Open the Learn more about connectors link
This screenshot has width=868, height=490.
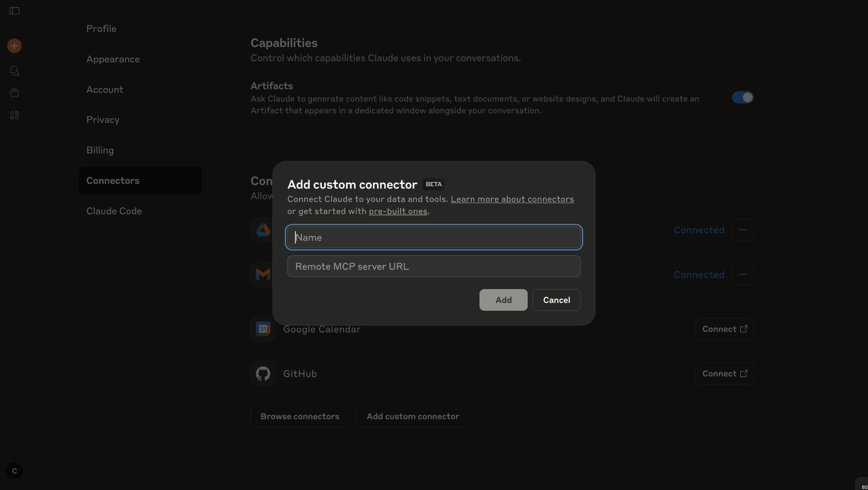[512, 199]
